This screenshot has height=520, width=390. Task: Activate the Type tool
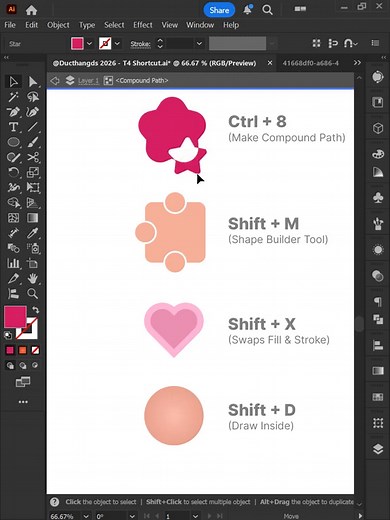[x=13, y=127]
